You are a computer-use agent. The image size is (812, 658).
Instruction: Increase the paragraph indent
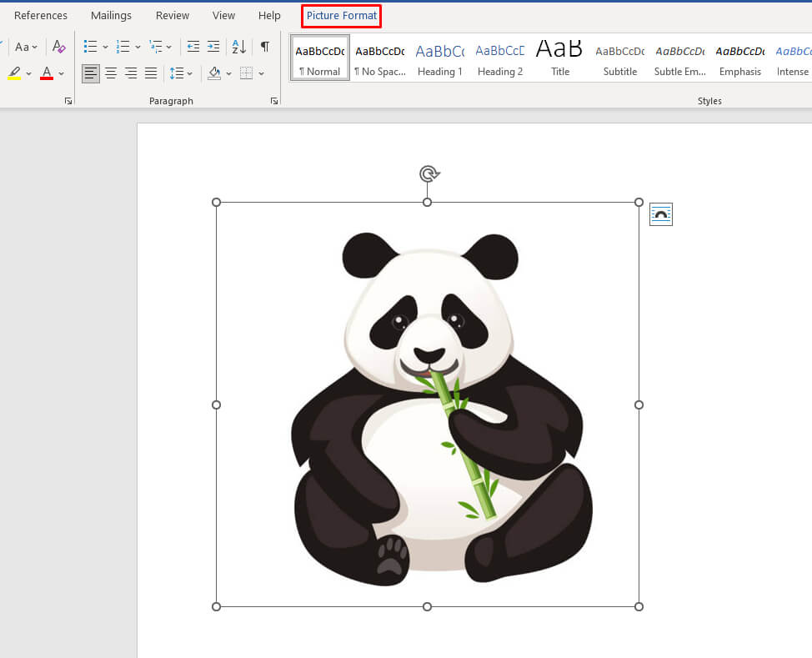213,47
